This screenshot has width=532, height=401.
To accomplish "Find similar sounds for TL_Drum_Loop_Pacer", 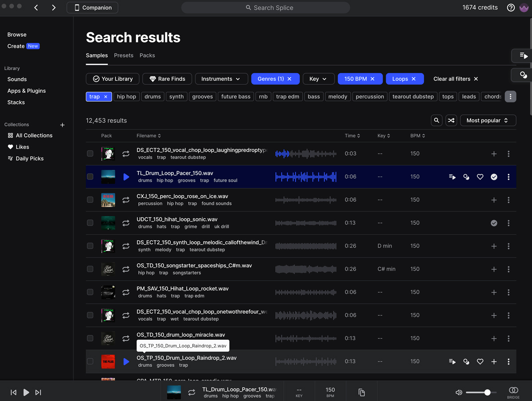I will point(466,177).
